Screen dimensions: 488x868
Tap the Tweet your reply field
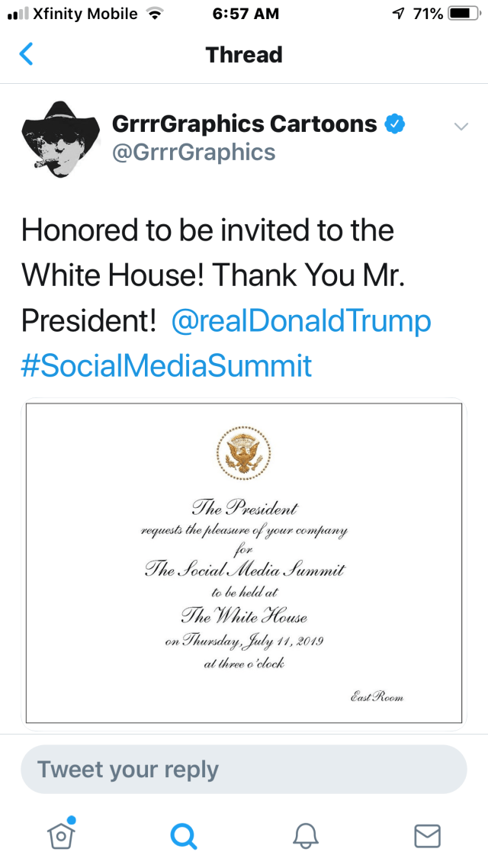[243, 769]
